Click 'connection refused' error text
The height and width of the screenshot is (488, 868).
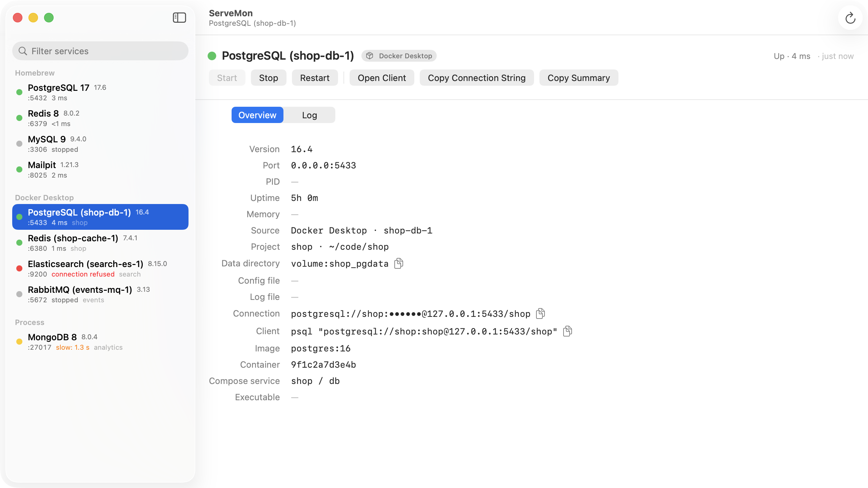(x=83, y=274)
